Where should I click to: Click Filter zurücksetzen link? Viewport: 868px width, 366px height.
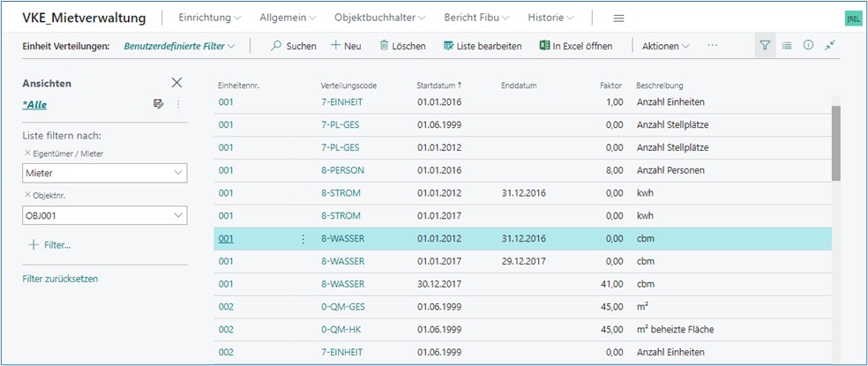click(x=60, y=279)
